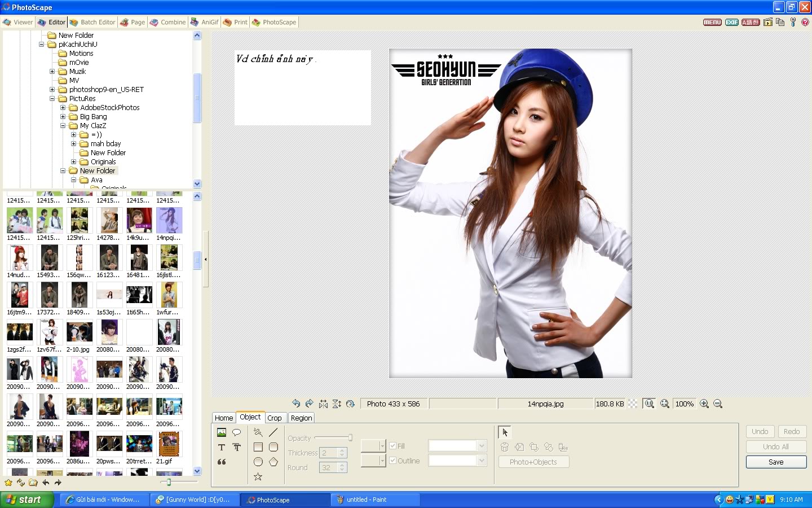Click the Redo button
The height and width of the screenshot is (508, 812).
(x=792, y=431)
